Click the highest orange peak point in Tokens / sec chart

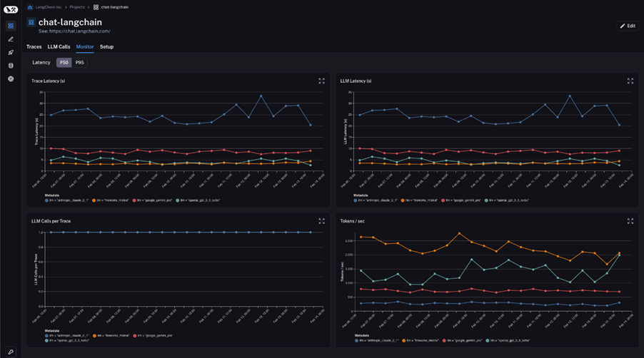pos(459,233)
